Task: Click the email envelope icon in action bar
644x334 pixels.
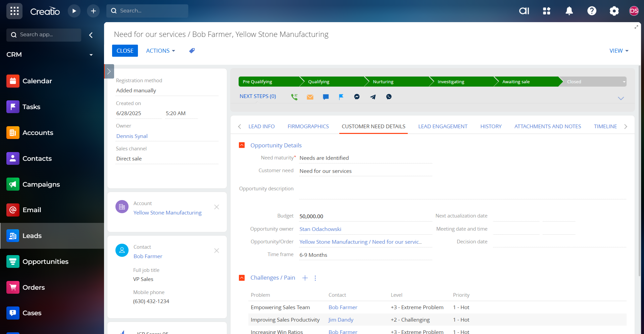Action: (x=310, y=97)
